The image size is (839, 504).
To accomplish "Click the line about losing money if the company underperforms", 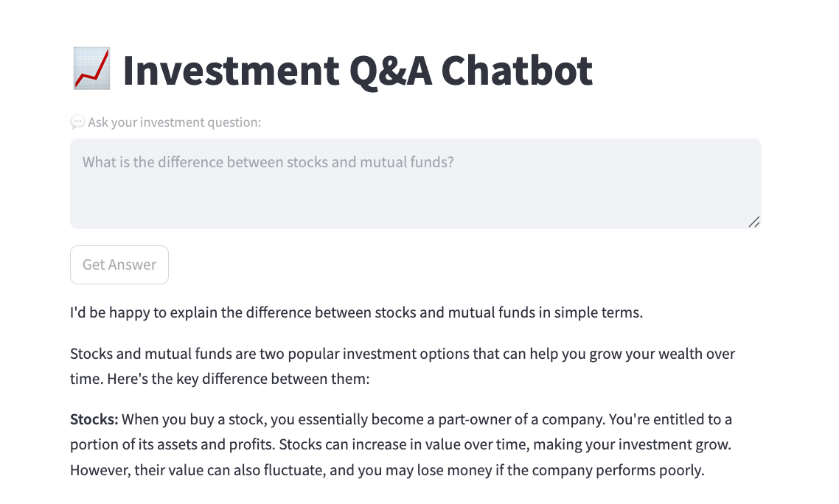I will (516, 469).
